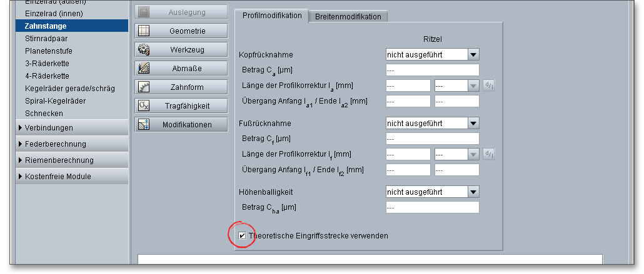Select Stirnradpaar in the module list
Viewport: 644px width, 274px height.
[46, 39]
